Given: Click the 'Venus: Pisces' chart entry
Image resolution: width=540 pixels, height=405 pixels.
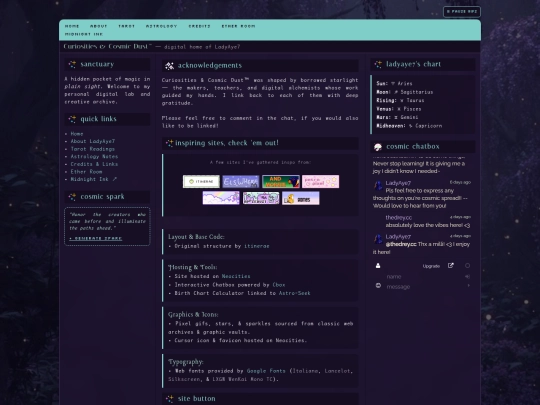Looking at the screenshot, I should pyautogui.click(x=399, y=109).
